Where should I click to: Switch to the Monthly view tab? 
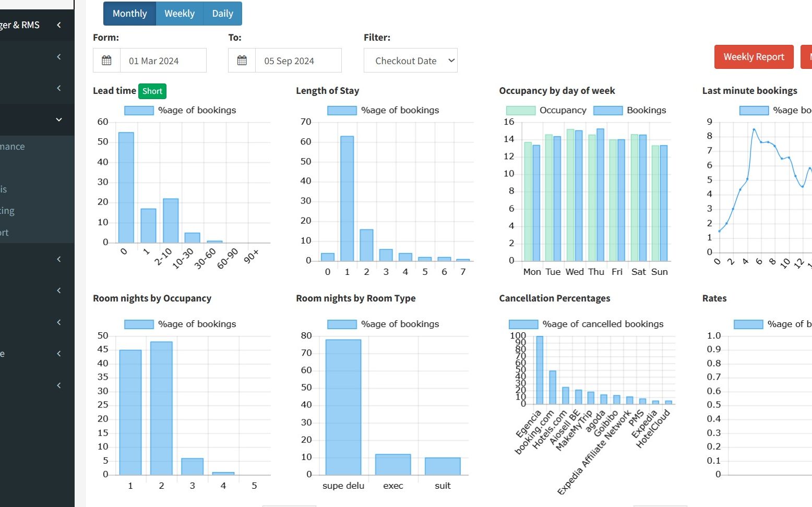(129, 14)
